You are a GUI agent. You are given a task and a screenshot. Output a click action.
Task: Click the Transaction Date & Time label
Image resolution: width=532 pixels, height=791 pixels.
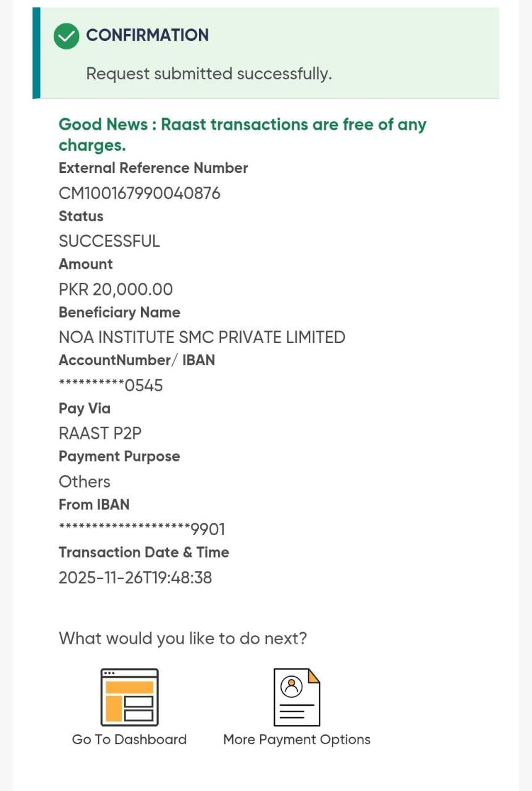[143, 552]
